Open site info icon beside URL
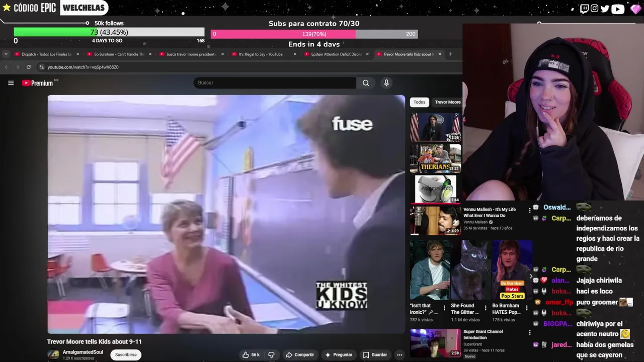Image resolution: width=644 pixels, height=362 pixels. (x=41, y=67)
